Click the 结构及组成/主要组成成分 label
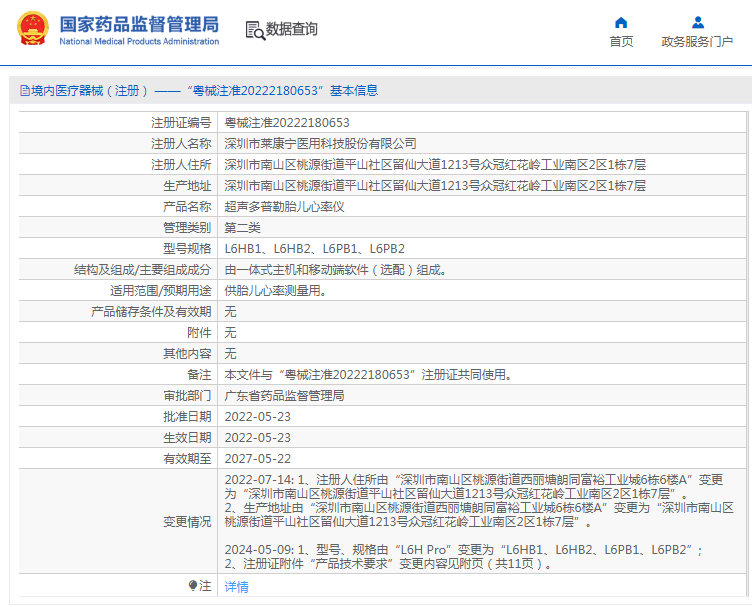752x607 pixels. pos(142,270)
